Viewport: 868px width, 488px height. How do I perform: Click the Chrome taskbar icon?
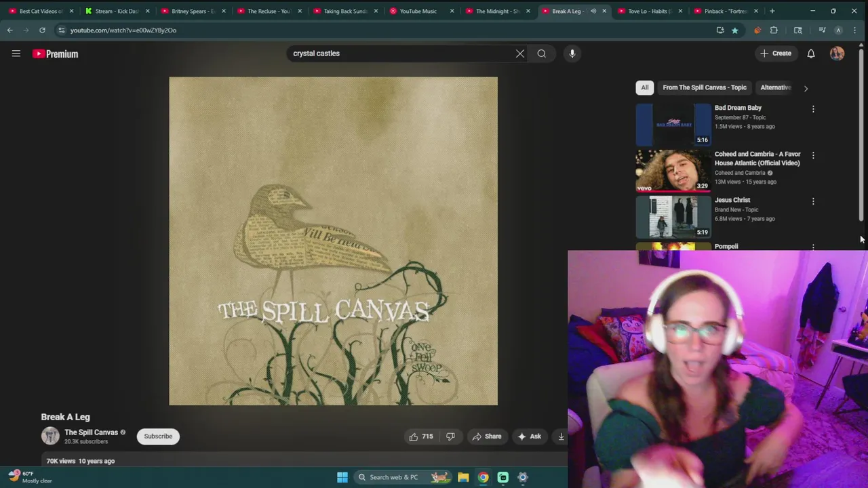tap(483, 477)
